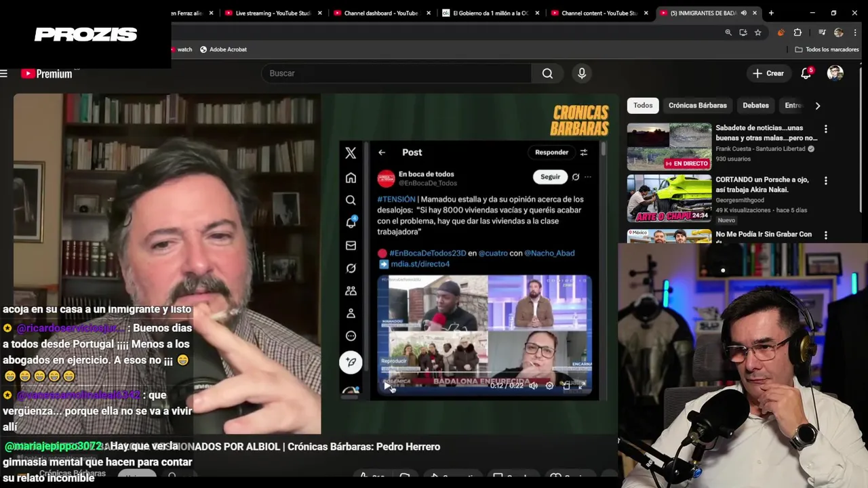Image resolution: width=868 pixels, height=488 pixels.
Task: Open the @Nacho_Abad mention link
Action: point(549,253)
